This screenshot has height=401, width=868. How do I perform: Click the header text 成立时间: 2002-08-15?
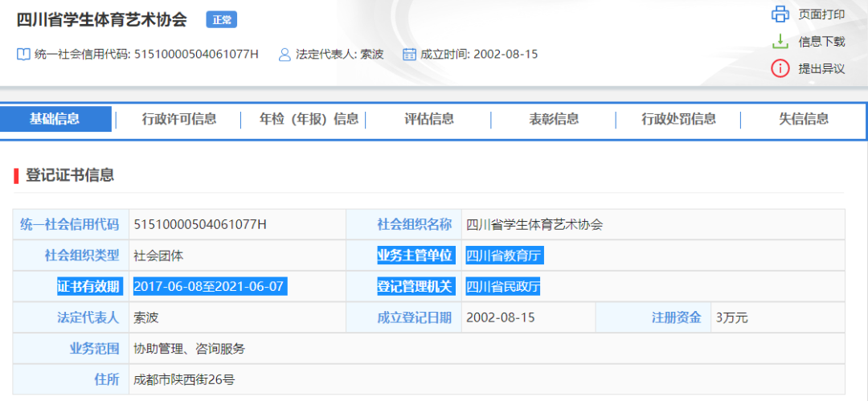[479, 55]
